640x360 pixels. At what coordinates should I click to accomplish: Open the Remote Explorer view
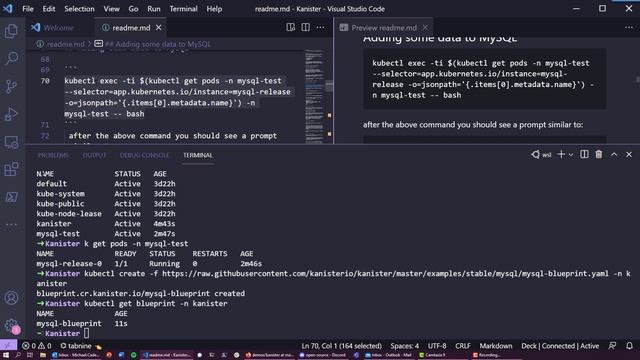pos(11,142)
